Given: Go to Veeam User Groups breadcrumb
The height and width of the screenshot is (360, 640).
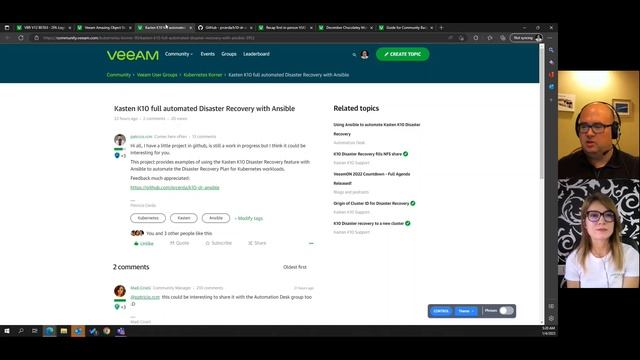Looking at the screenshot, I should click(157, 75).
